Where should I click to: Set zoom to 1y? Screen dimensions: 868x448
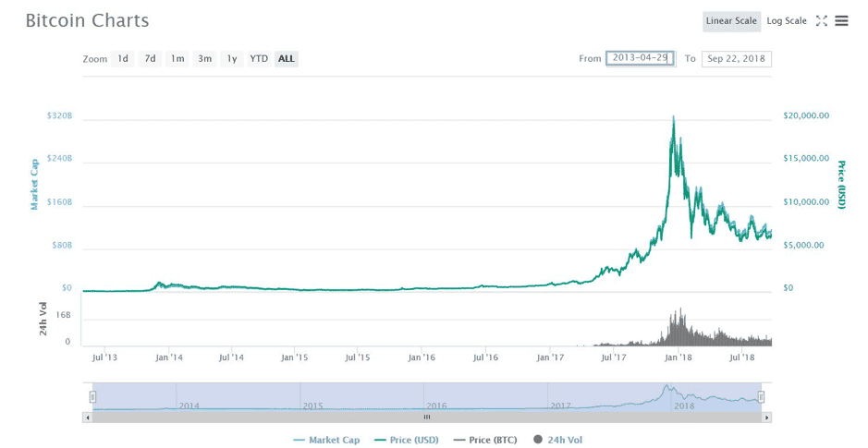[x=232, y=58]
